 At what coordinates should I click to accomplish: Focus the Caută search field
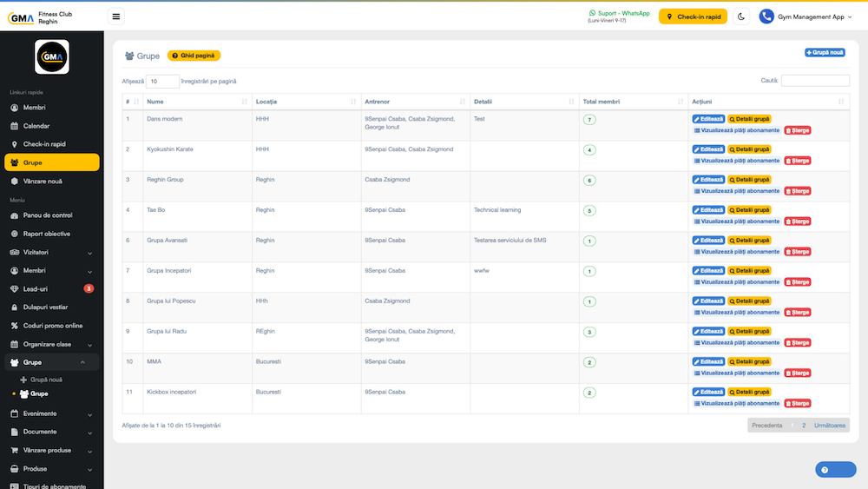815,81
